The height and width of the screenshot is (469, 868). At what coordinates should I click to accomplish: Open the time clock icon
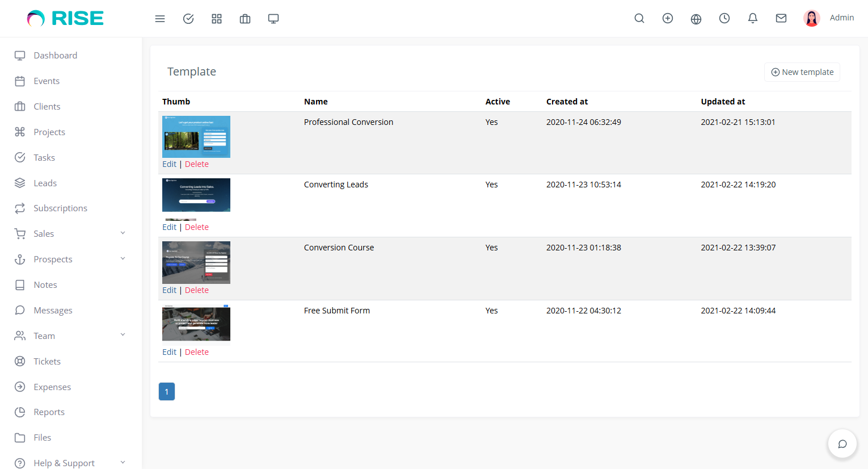click(724, 18)
